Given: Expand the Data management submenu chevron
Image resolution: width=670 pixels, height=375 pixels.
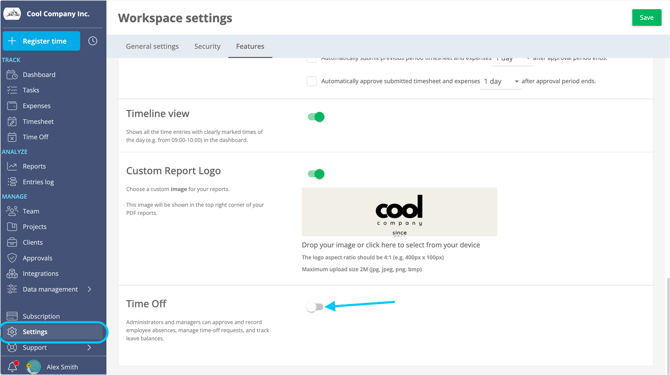Looking at the screenshot, I should (x=89, y=289).
